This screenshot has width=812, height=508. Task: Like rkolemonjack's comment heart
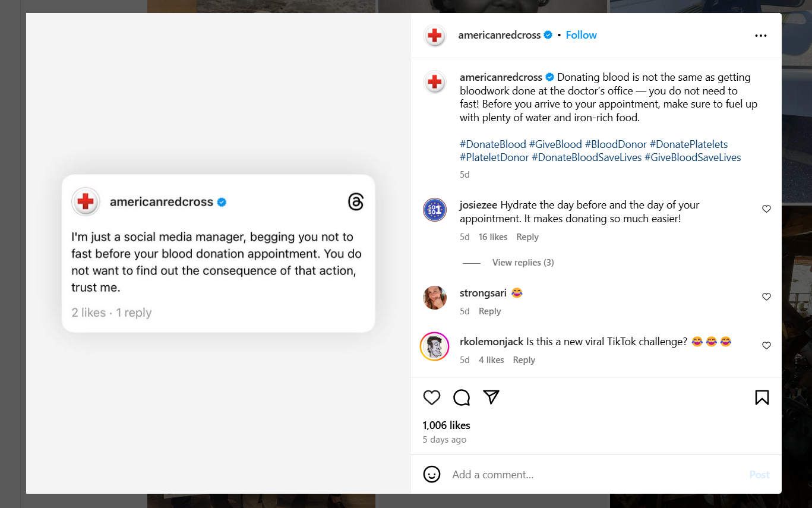pos(766,346)
